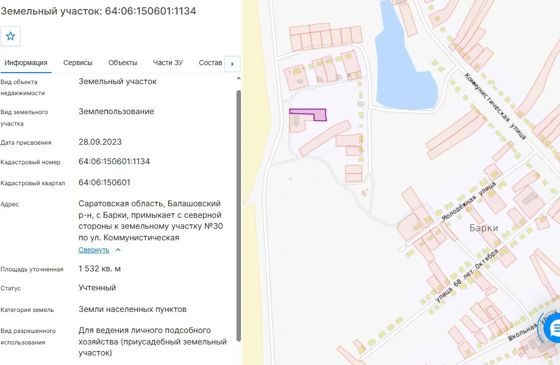560x365 pixels.
Task: Click the Категория земель field label
Action: [x=27, y=310]
